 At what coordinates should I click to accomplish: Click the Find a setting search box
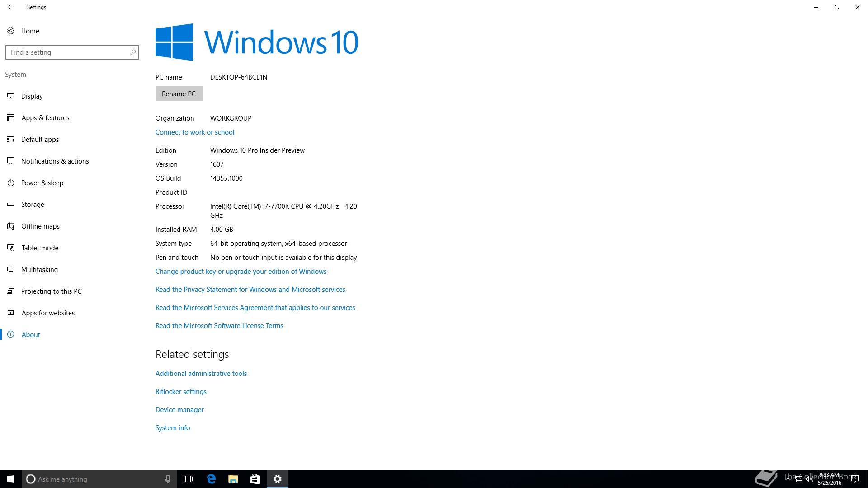(x=68, y=52)
